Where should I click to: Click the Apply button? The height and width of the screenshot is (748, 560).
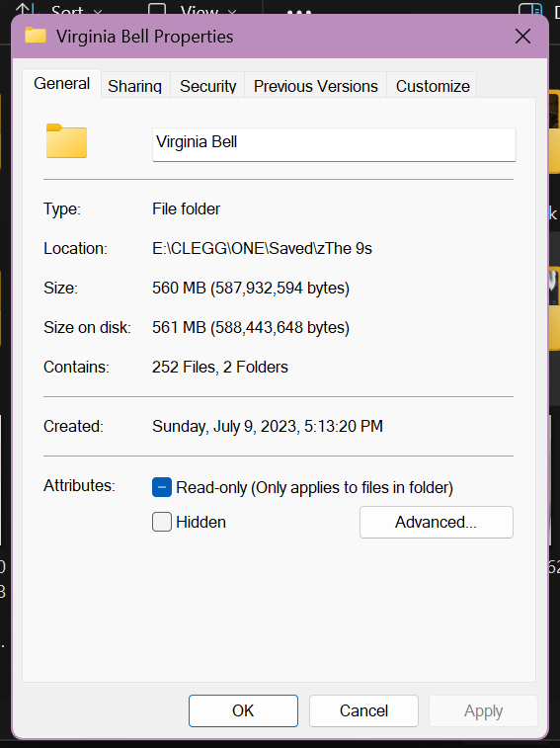click(x=483, y=710)
